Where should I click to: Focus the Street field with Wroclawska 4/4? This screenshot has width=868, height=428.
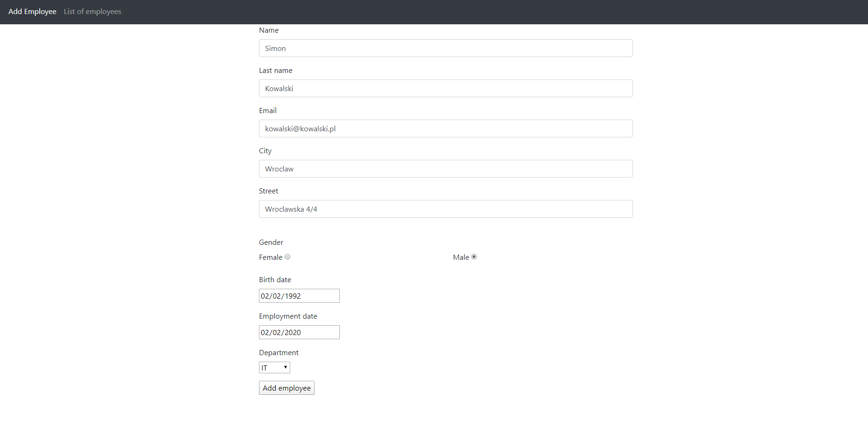tap(445, 209)
